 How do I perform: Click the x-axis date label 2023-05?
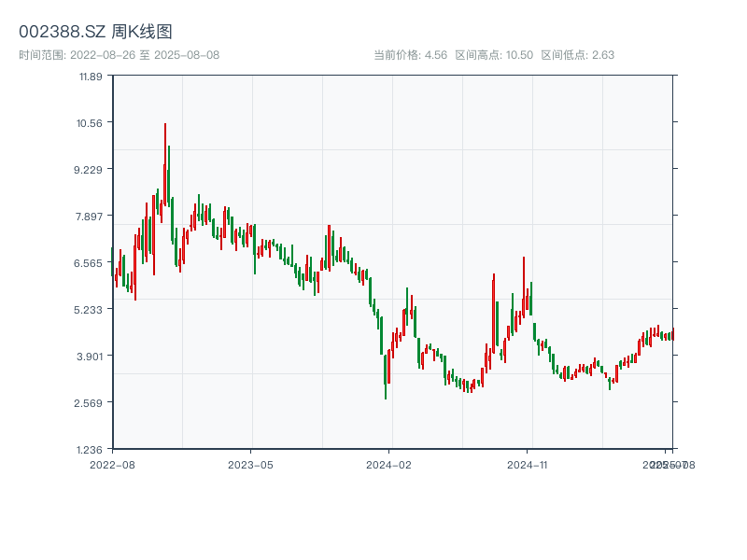click(250, 465)
